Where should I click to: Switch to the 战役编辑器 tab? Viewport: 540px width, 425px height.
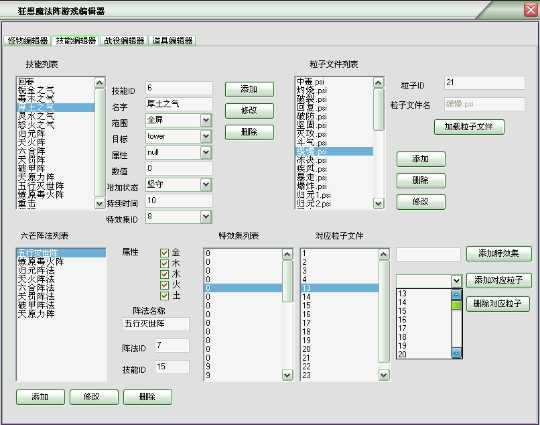124,41
